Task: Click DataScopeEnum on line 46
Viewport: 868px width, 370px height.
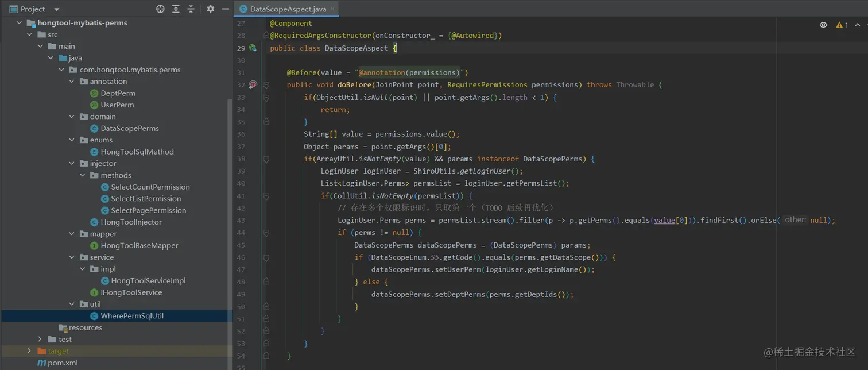Action: [x=398, y=257]
